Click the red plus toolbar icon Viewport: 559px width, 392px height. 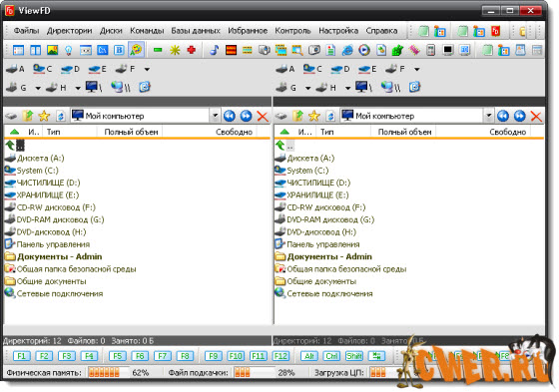point(192,50)
